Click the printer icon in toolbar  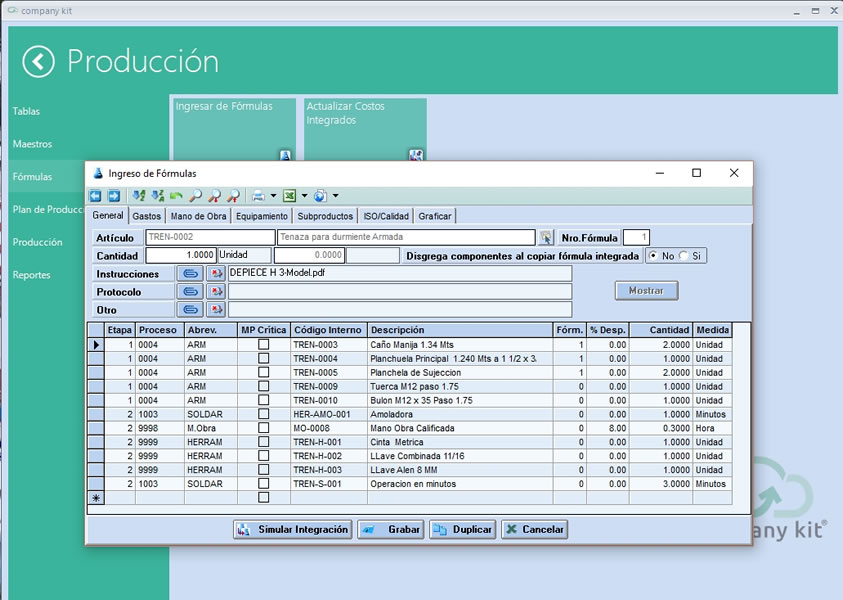click(259, 196)
